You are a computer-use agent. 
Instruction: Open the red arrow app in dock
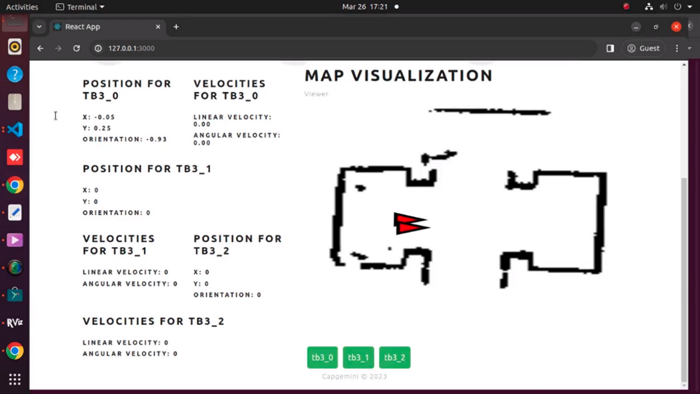point(15,158)
